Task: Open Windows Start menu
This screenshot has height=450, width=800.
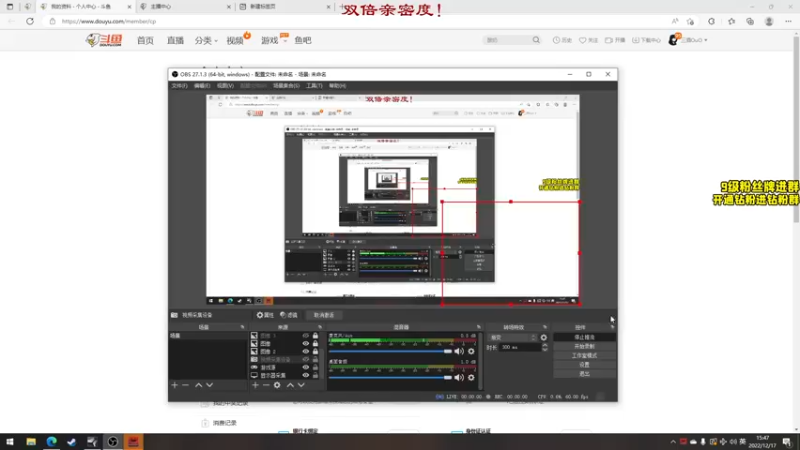Action: pos(10,442)
